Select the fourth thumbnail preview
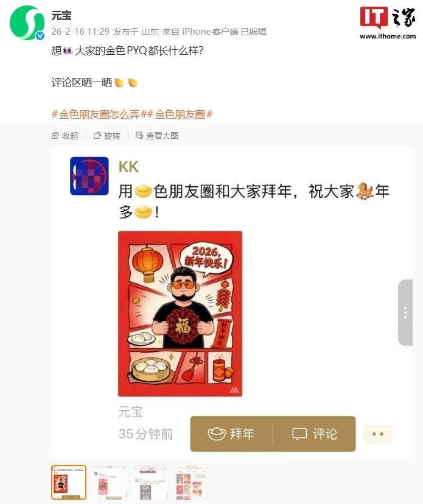 click(x=191, y=482)
